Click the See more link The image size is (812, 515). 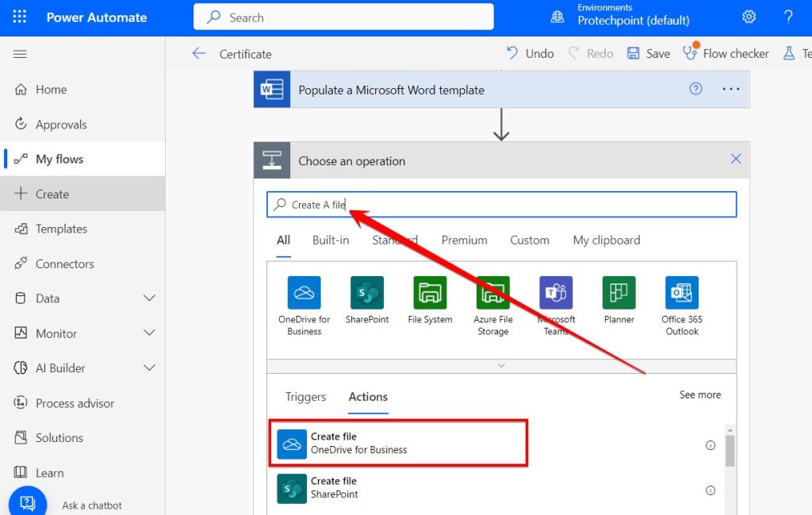[699, 395]
